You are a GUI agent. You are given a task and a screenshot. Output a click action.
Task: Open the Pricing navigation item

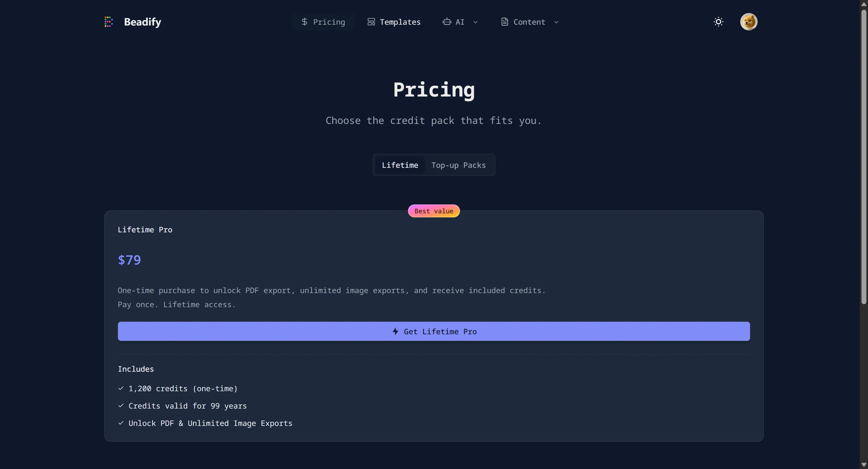[329, 22]
